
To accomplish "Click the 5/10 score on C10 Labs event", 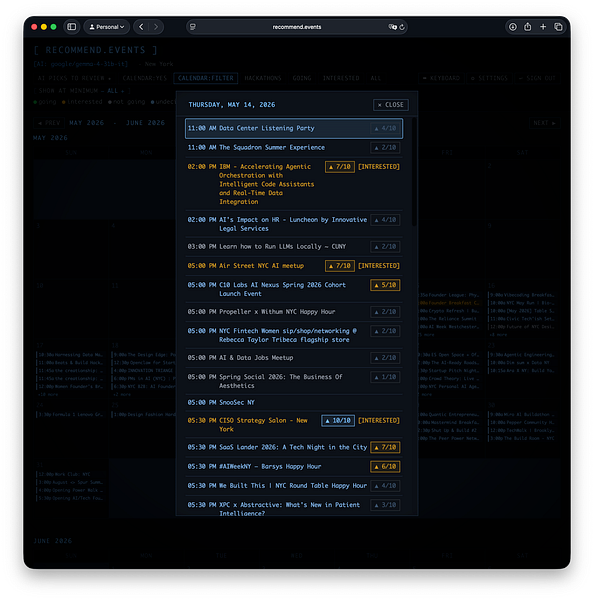I will 385,285.
